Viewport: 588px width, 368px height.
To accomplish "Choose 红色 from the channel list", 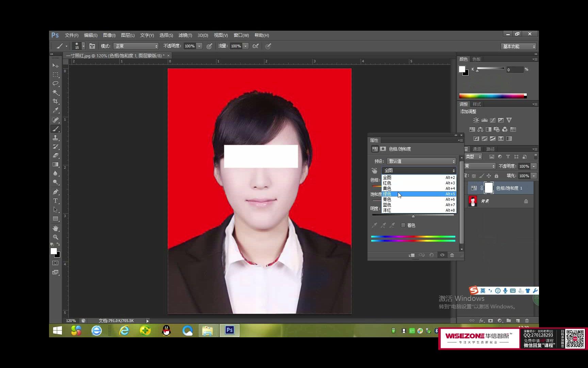I will point(419,183).
